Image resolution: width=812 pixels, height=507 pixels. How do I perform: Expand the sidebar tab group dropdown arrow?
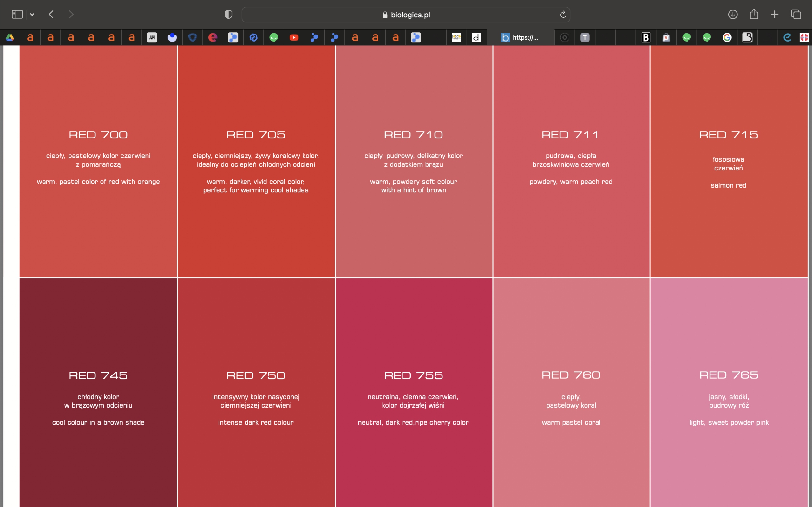[x=32, y=15]
